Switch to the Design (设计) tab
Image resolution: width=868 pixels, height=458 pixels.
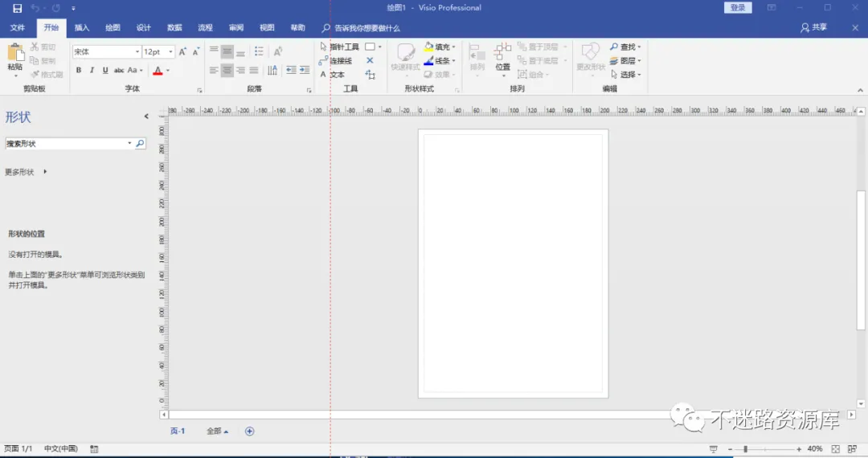pyautogui.click(x=143, y=27)
